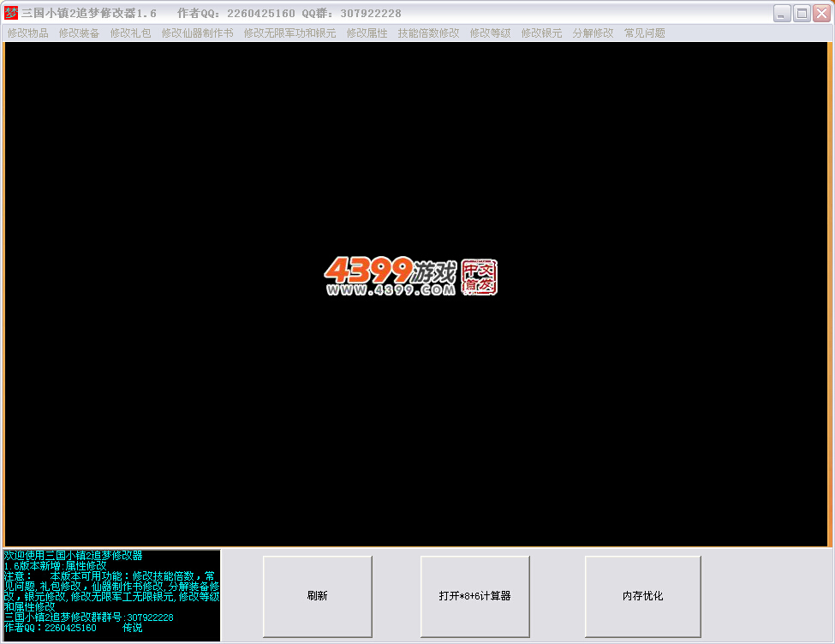This screenshot has width=835, height=644.
Task: Click the welcome text 欢迎使用三国小镇2追梦修改器
Action: [73, 556]
